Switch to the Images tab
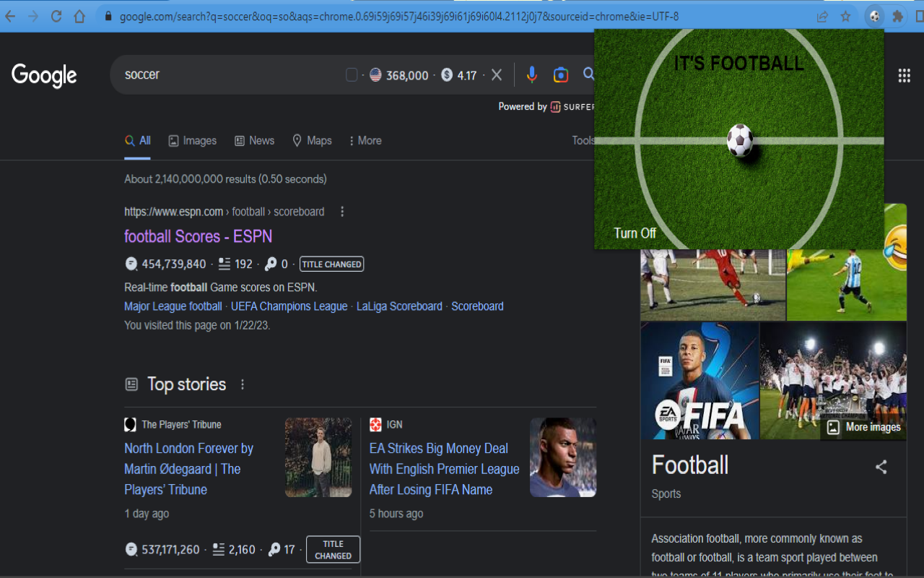Screen dimensions: 924x578 pyautogui.click(x=192, y=141)
